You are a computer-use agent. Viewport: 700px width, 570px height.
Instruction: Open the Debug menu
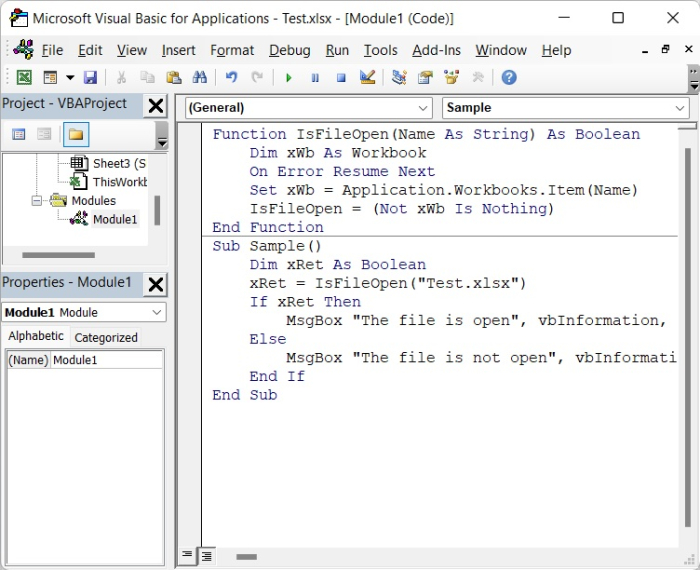click(289, 50)
